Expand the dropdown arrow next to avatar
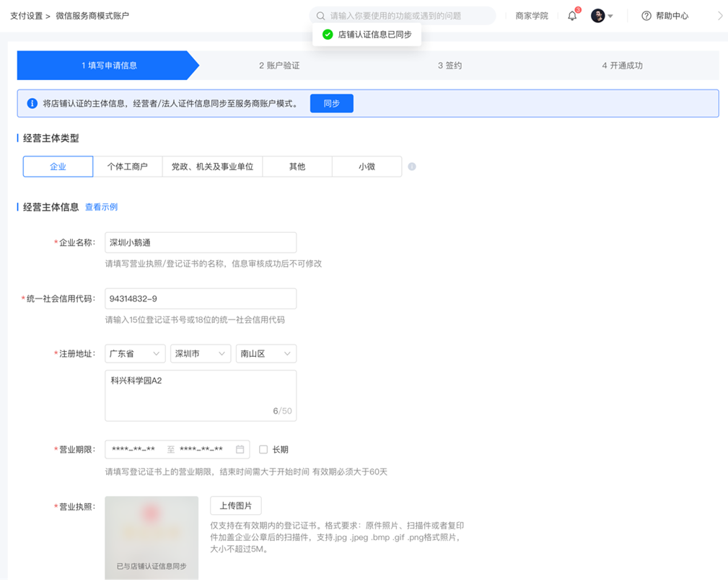The height and width of the screenshot is (584, 728). [610, 17]
